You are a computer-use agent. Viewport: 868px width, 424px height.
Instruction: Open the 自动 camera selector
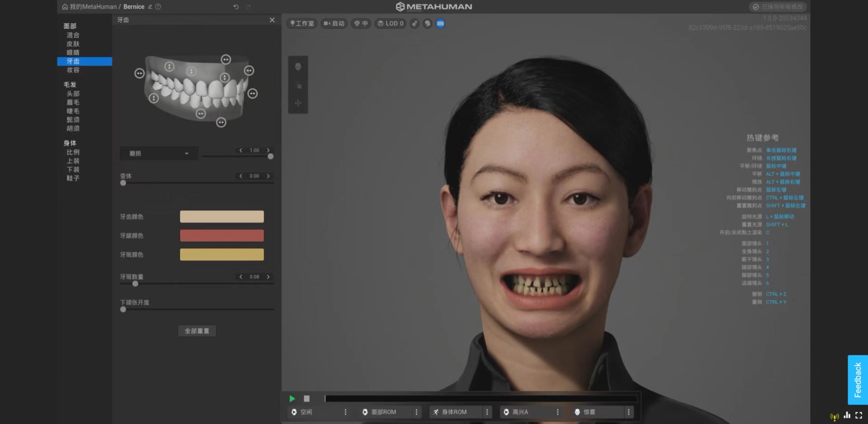tap(334, 24)
